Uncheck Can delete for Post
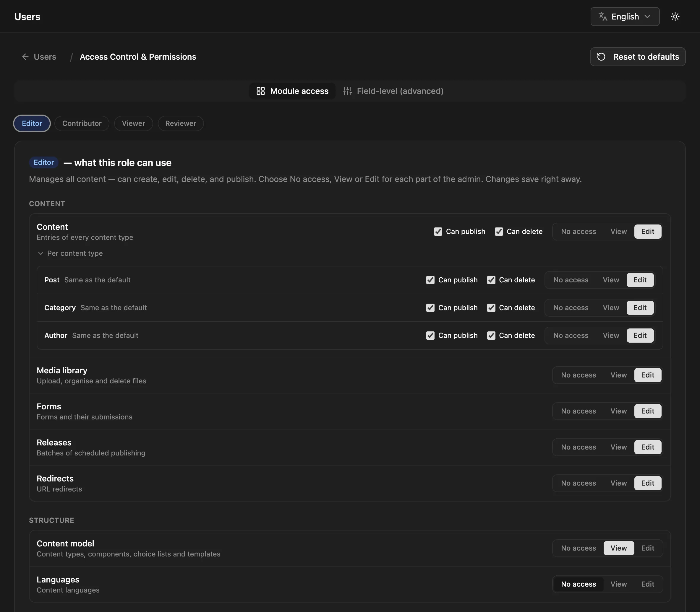The width and height of the screenshot is (700, 612). 491,280
